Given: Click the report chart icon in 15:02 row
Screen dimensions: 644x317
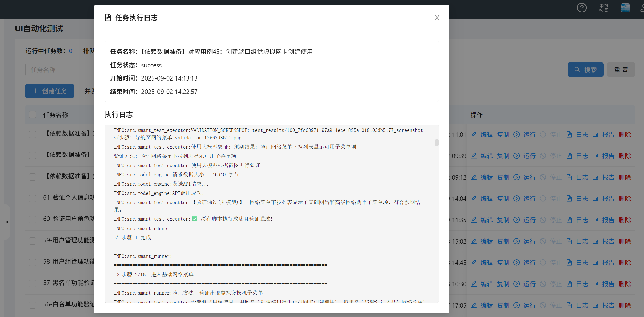Looking at the screenshot, I should click(595, 241).
